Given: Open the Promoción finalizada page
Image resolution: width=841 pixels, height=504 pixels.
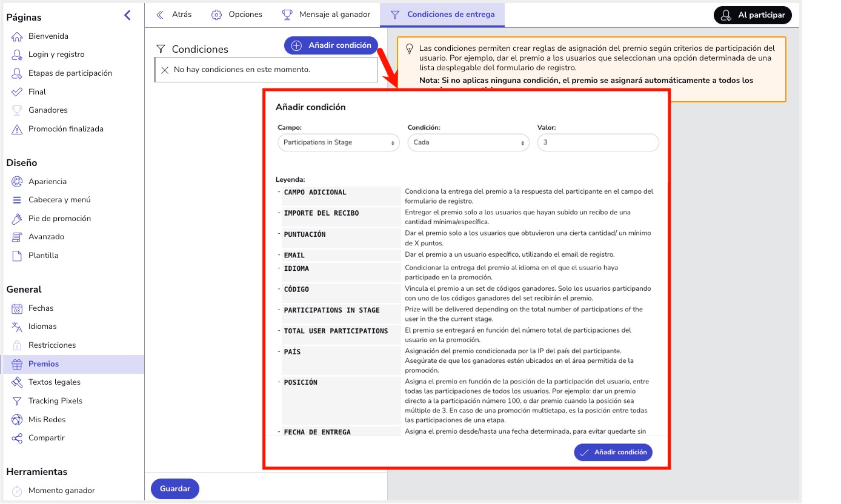Looking at the screenshot, I should click(x=66, y=129).
